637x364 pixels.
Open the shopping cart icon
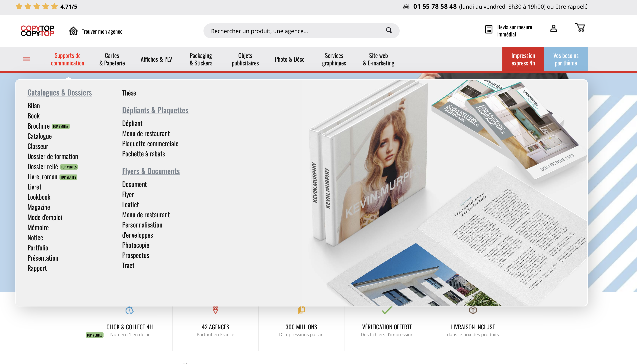580,27
